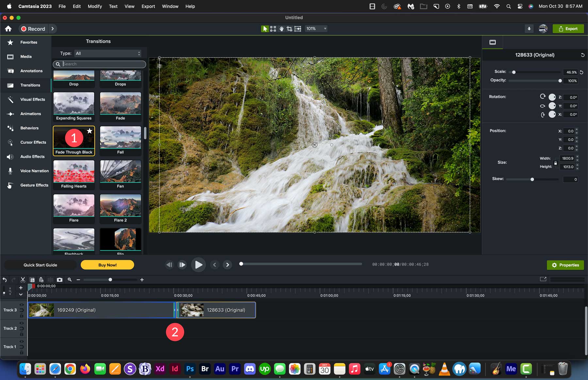Image resolution: width=588 pixels, height=380 pixels.
Task: Open the Quick Start Guide
Action: tap(40, 265)
